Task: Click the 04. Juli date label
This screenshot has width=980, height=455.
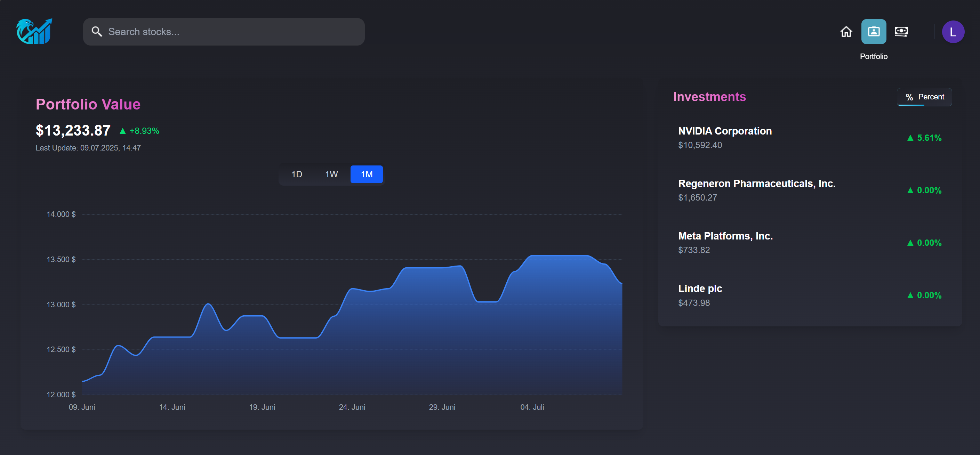Action: (532, 407)
